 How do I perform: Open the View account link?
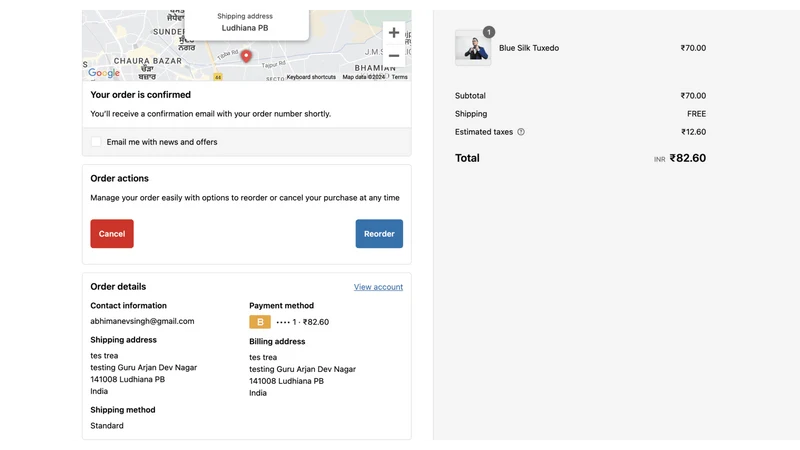point(378,287)
